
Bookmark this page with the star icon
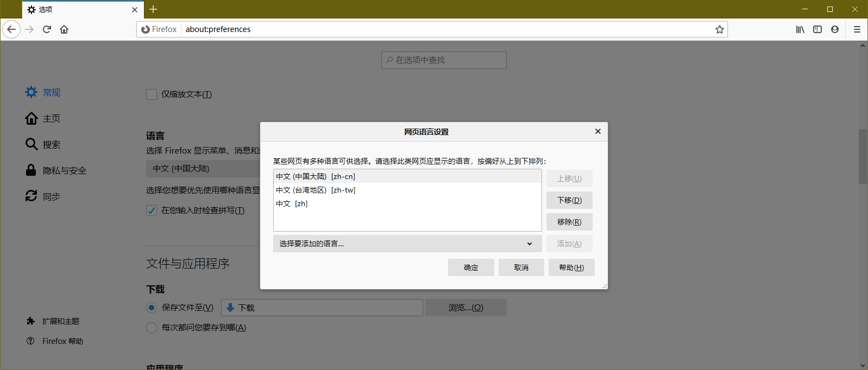[719, 29]
